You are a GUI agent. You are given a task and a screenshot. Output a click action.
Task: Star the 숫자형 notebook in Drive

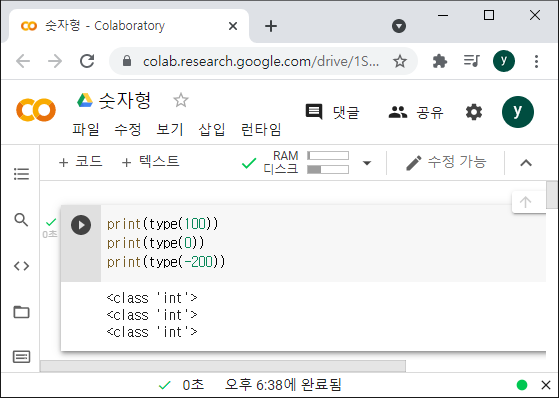(x=181, y=100)
